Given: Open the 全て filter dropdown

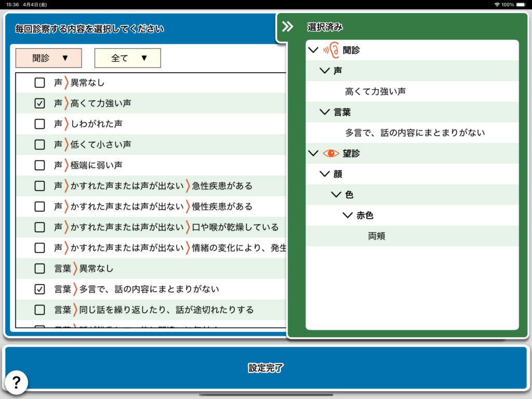Looking at the screenshot, I should coord(128,58).
